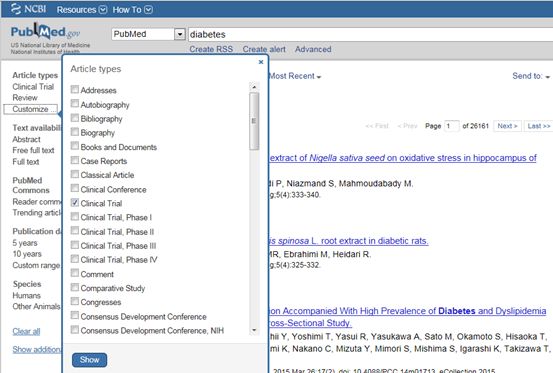Screen dimensions: 553x373
Task: Click the popup scrollbar up arrow
Action: coord(254,87)
